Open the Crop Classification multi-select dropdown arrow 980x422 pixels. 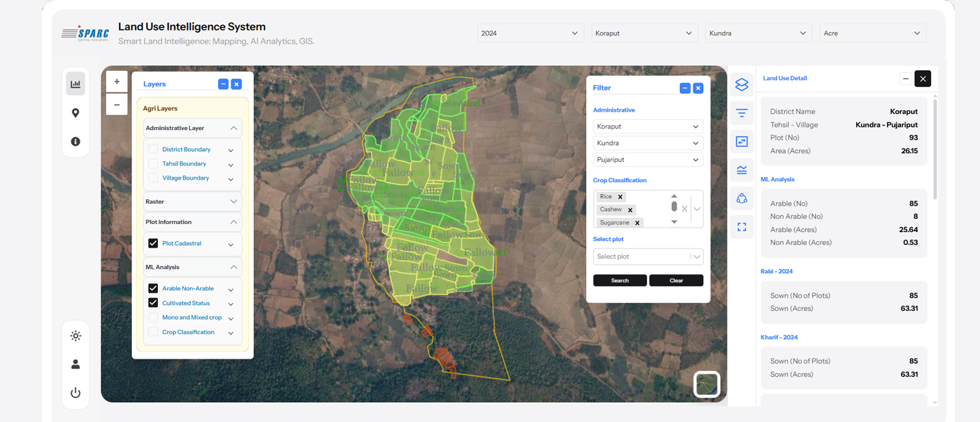697,209
